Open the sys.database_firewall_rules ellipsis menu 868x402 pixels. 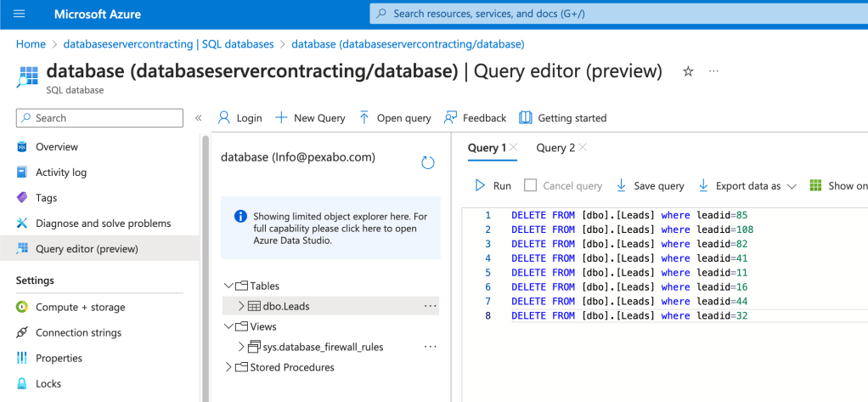430,347
